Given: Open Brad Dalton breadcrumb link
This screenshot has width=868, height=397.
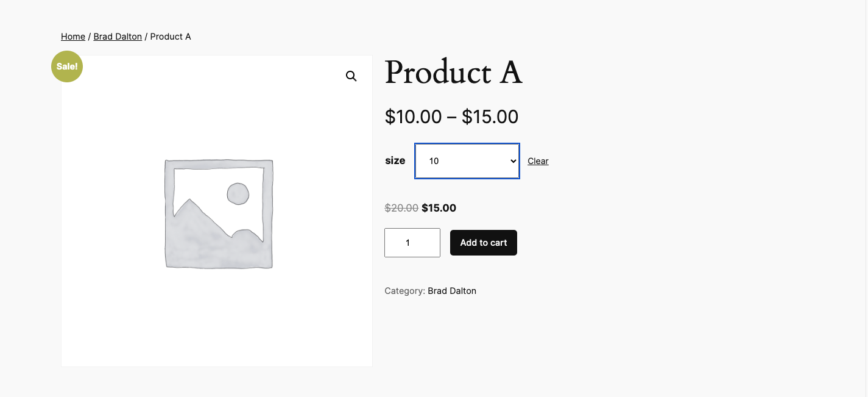Looking at the screenshot, I should (118, 37).
